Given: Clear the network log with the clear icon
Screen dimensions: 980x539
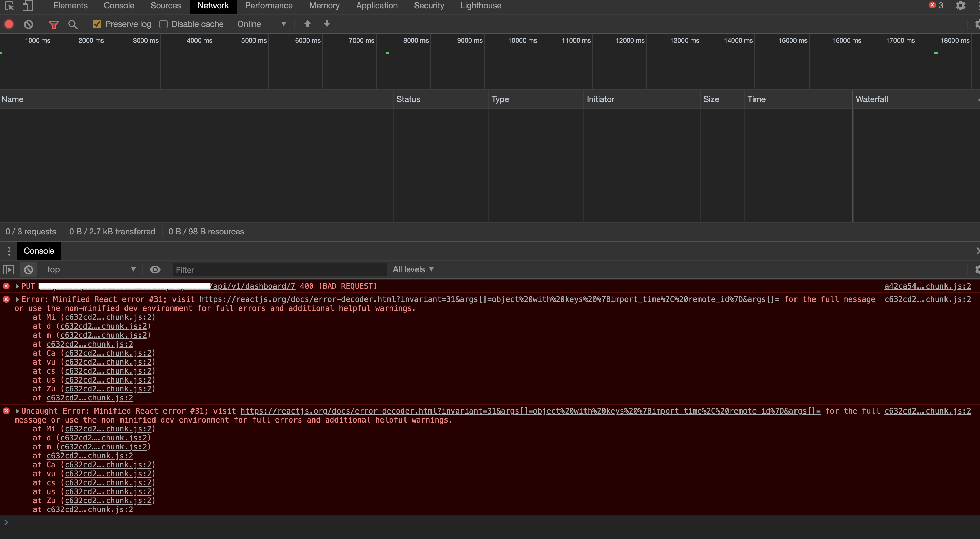Looking at the screenshot, I should 29,24.
